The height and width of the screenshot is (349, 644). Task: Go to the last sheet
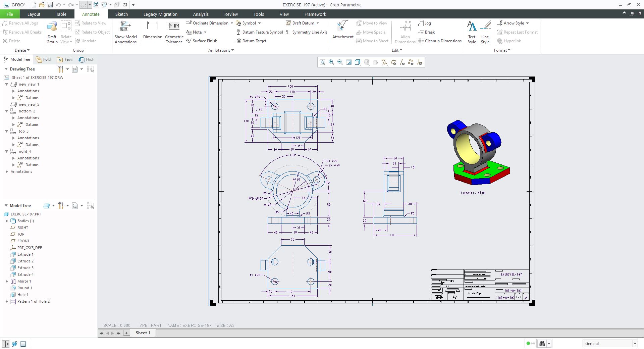(x=118, y=333)
